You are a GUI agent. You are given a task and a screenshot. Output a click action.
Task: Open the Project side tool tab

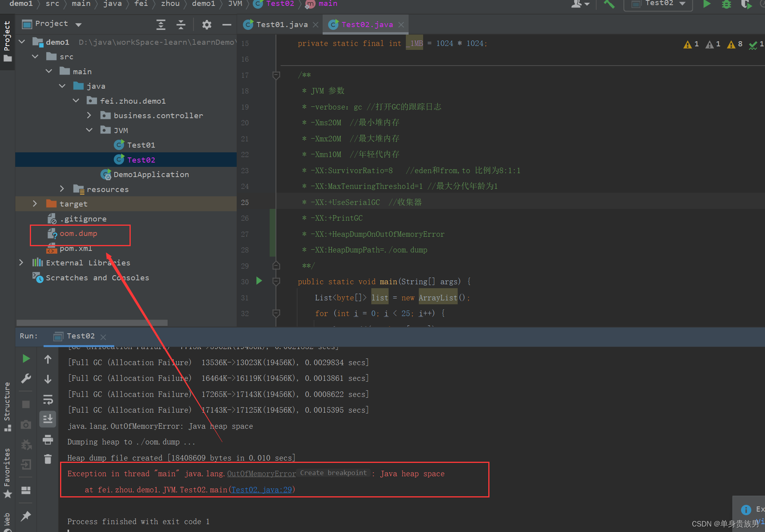point(7,41)
